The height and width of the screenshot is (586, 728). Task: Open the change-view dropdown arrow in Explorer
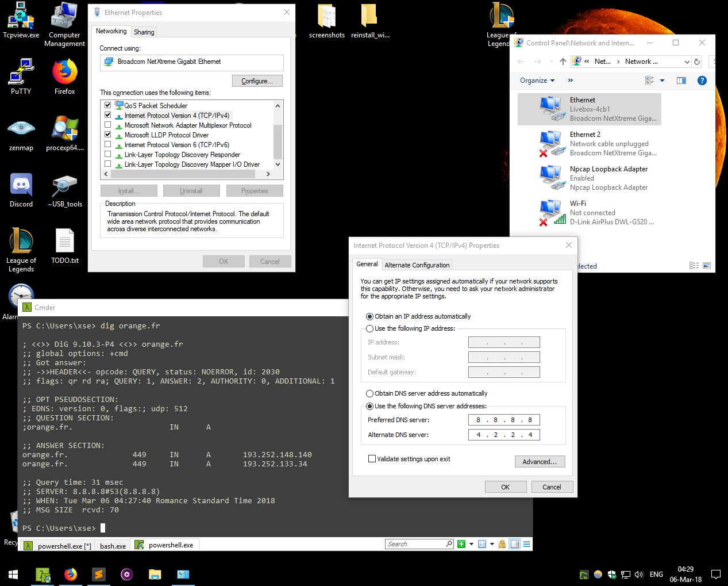(662, 80)
